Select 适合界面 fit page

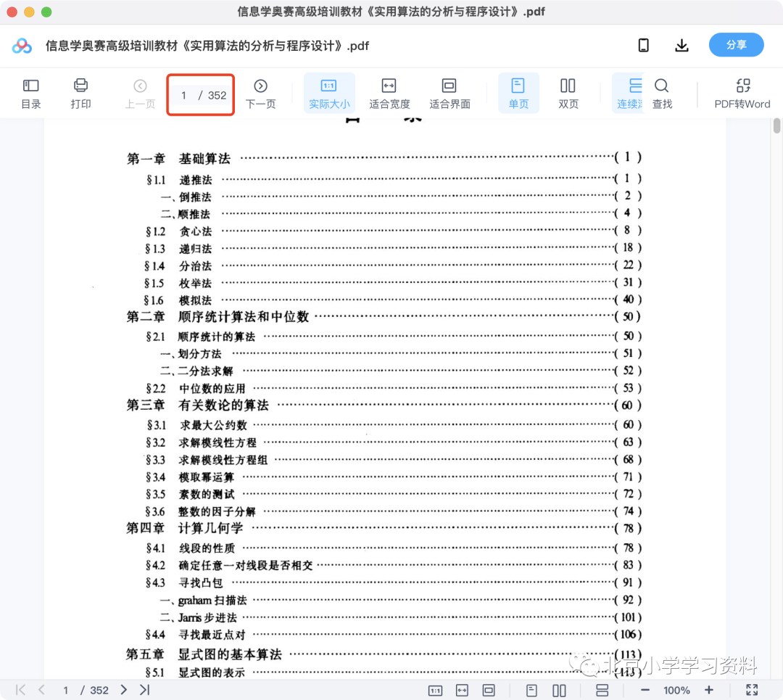coord(449,94)
